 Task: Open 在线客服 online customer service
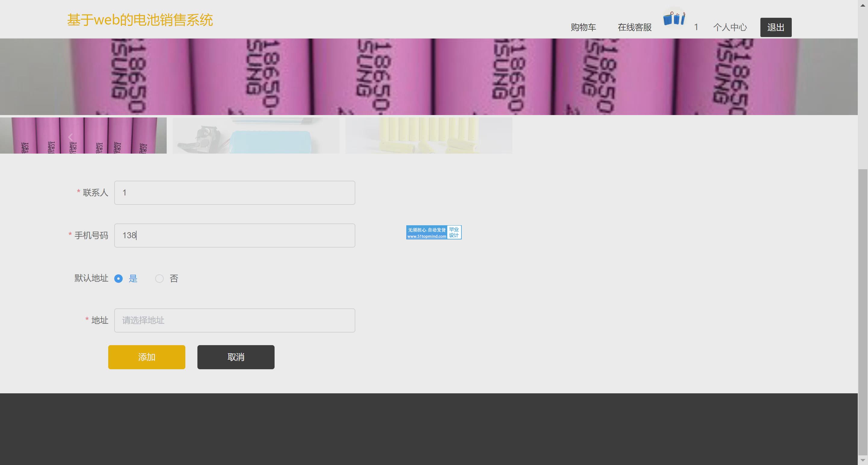tap(634, 27)
